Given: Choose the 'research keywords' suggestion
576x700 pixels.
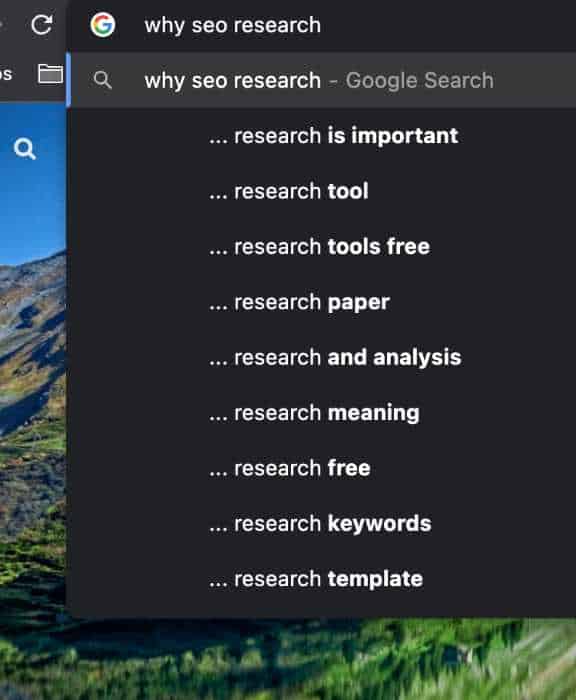Looking at the screenshot, I should click(320, 524).
